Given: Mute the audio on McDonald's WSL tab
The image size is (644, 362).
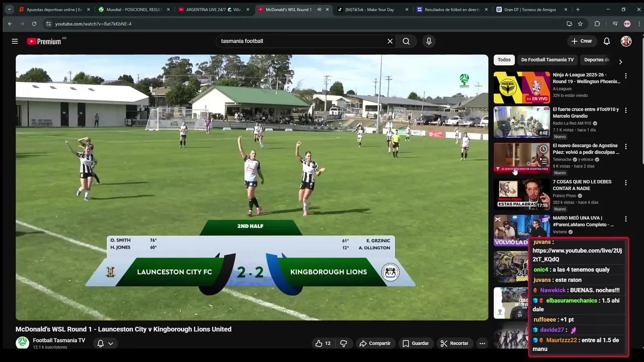Looking at the screenshot, I should click(319, 10).
